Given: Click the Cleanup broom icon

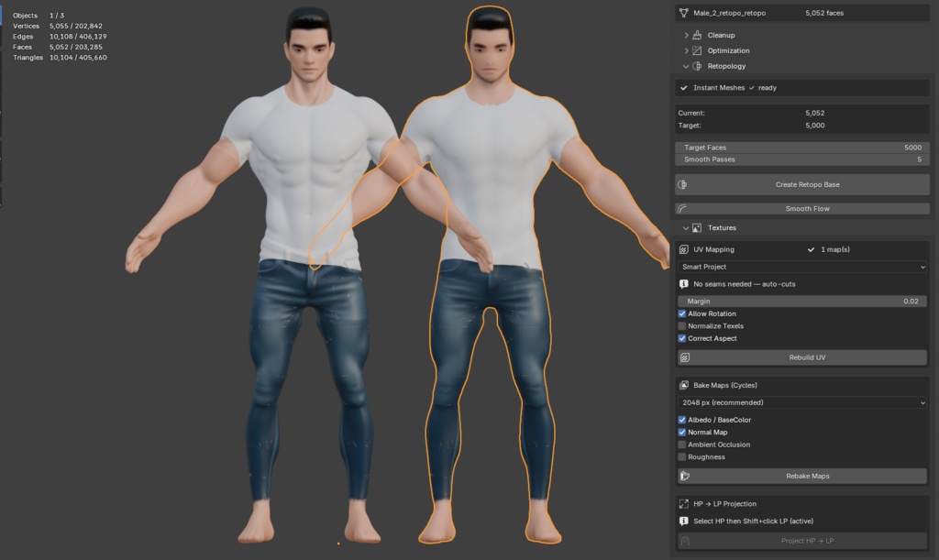Looking at the screenshot, I should pos(697,36).
